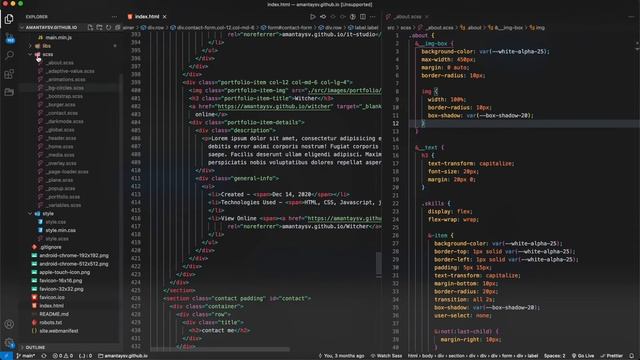
Task: Click Prettier in the status bar
Action: click(x=611, y=356)
